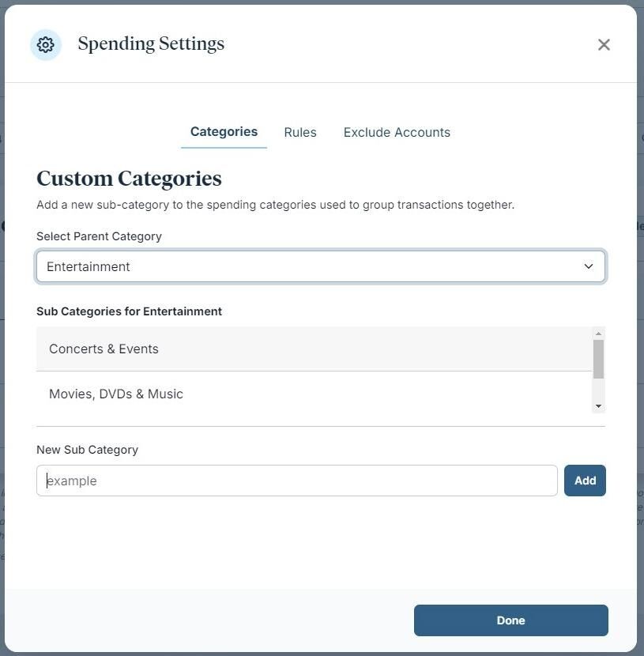The height and width of the screenshot is (656, 644).
Task: Go to the Exclude Accounts tab
Action: [x=397, y=133]
